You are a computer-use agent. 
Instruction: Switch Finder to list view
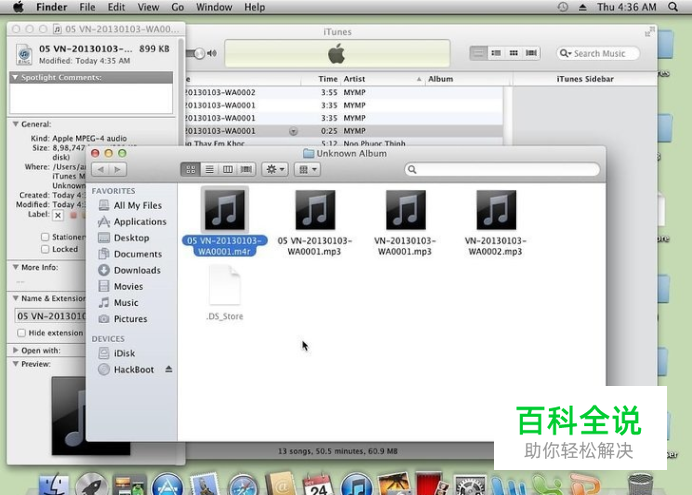[209, 169]
